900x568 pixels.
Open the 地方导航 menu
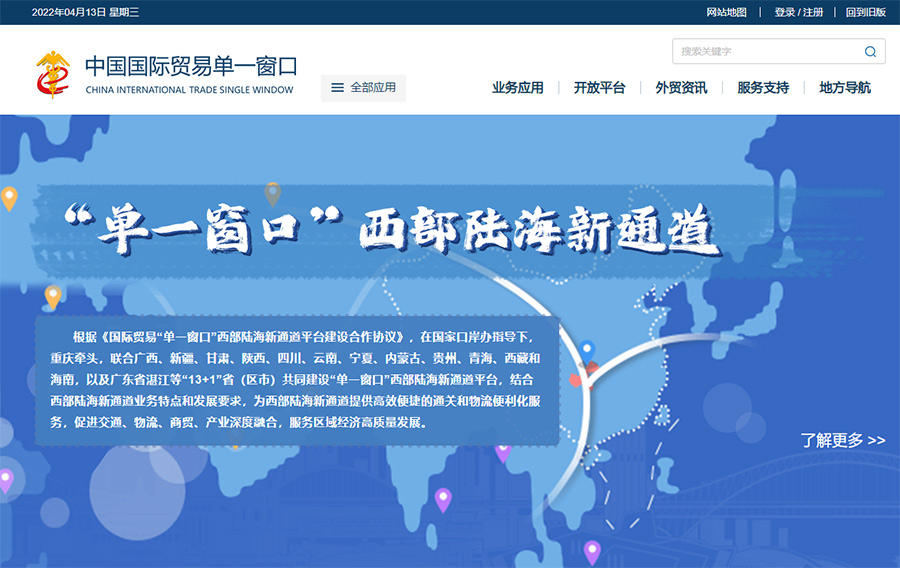(845, 88)
